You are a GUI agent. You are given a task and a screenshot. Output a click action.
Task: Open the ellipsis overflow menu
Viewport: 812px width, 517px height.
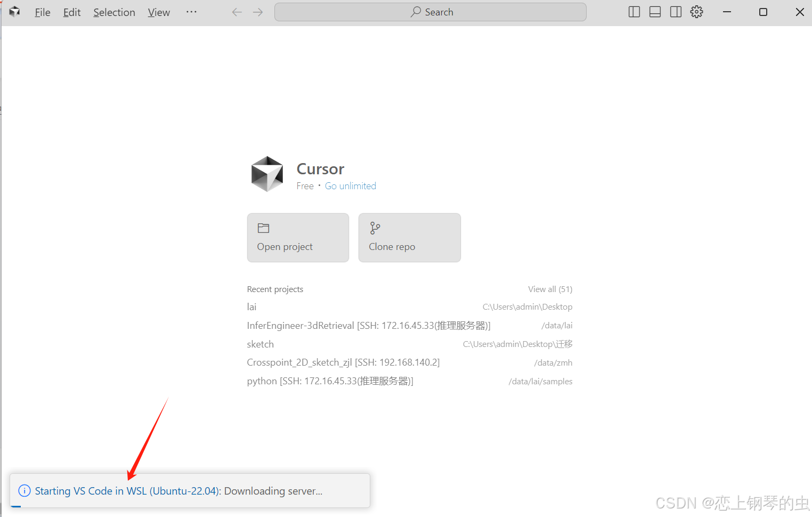tap(191, 12)
